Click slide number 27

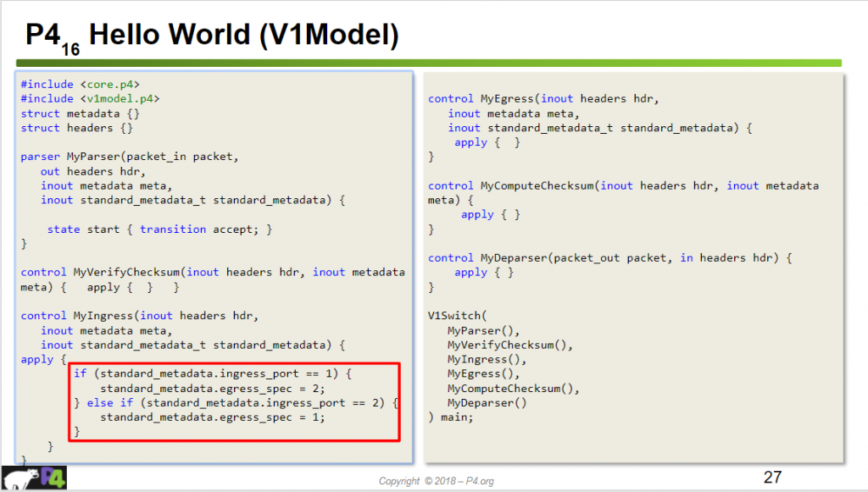point(773,477)
